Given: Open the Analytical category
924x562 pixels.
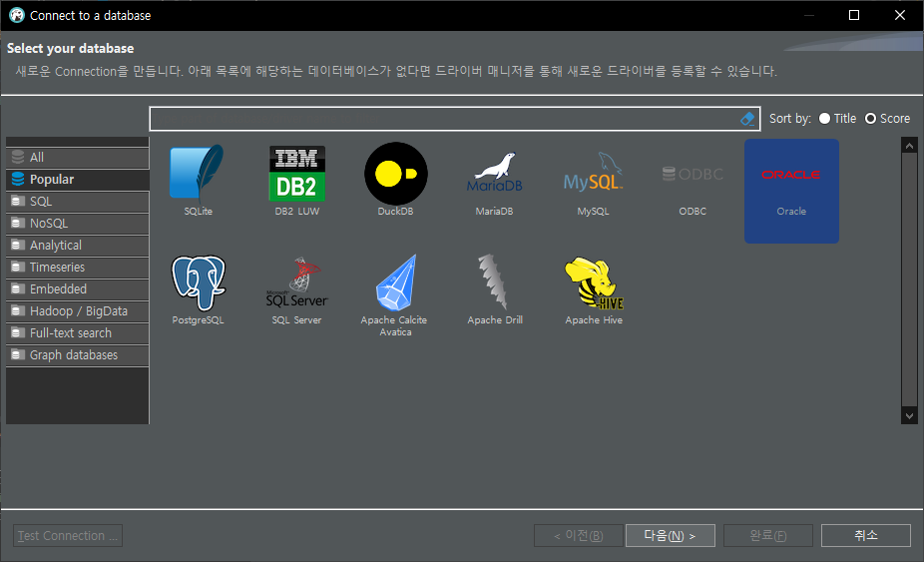Looking at the screenshot, I should click(77, 246).
